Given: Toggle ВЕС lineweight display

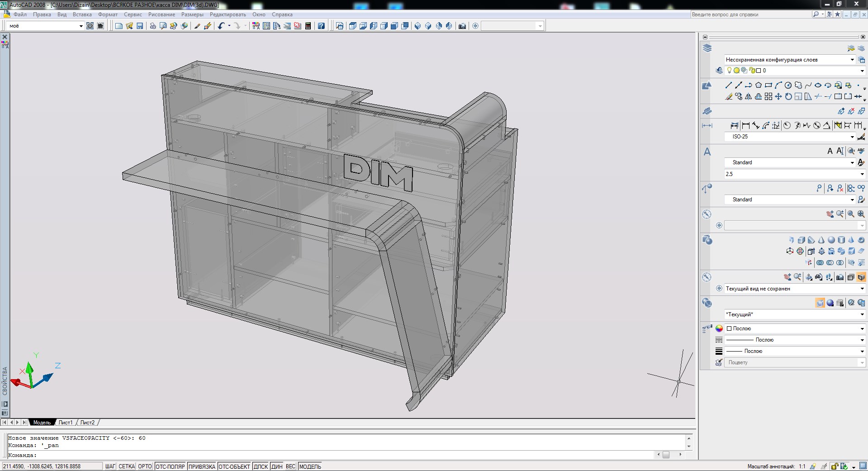Looking at the screenshot, I should pos(290,466).
